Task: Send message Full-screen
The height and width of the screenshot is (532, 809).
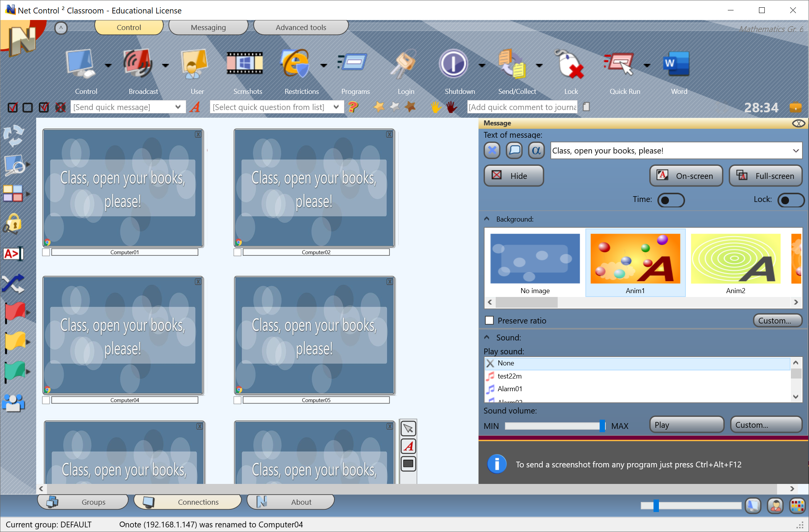Action: coord(766,176)
